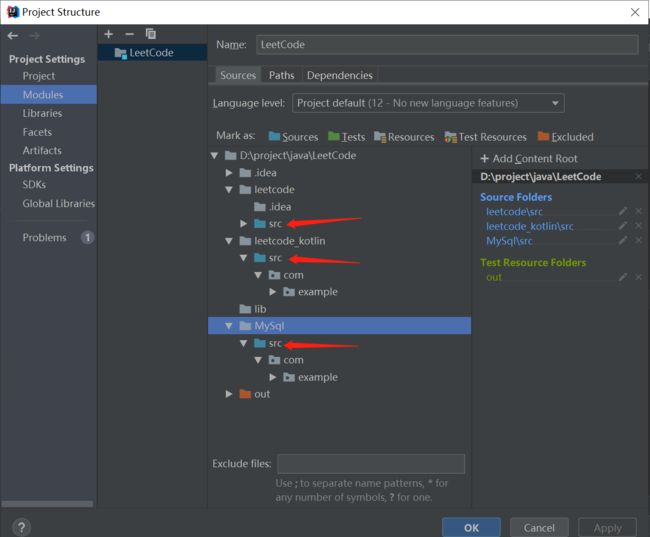Collapse src under MySql

coord(243,343)
